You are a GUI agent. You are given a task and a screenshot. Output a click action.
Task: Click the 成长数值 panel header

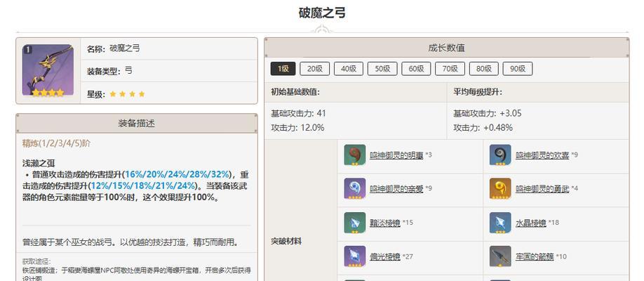(x=446, y=48)
